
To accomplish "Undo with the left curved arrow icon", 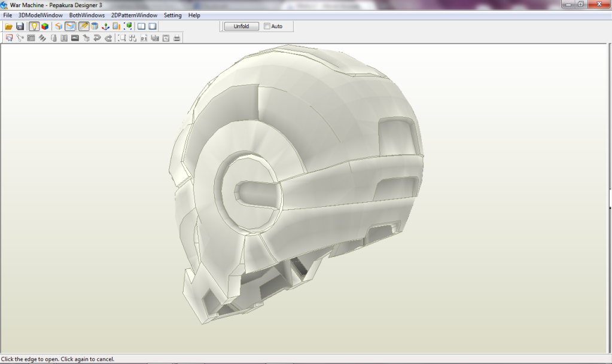I will click(97, 38).
